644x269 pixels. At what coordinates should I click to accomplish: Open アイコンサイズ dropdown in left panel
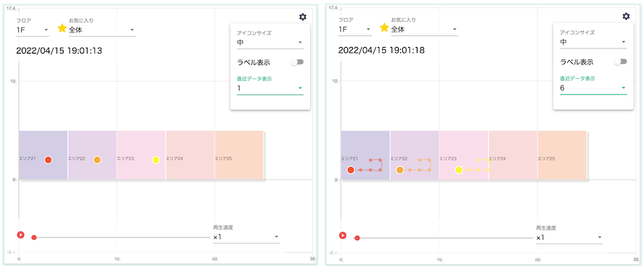point(270,42)
